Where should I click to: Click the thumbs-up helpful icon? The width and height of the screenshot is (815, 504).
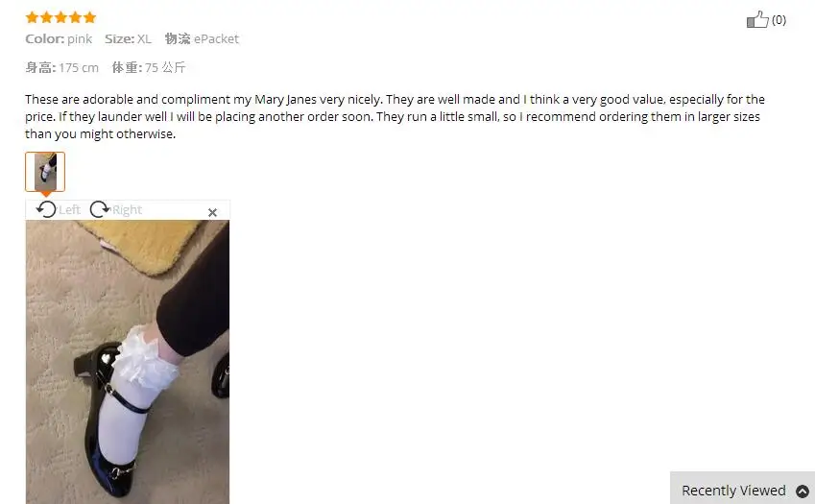pyautogui.click(x=757, y=19)
